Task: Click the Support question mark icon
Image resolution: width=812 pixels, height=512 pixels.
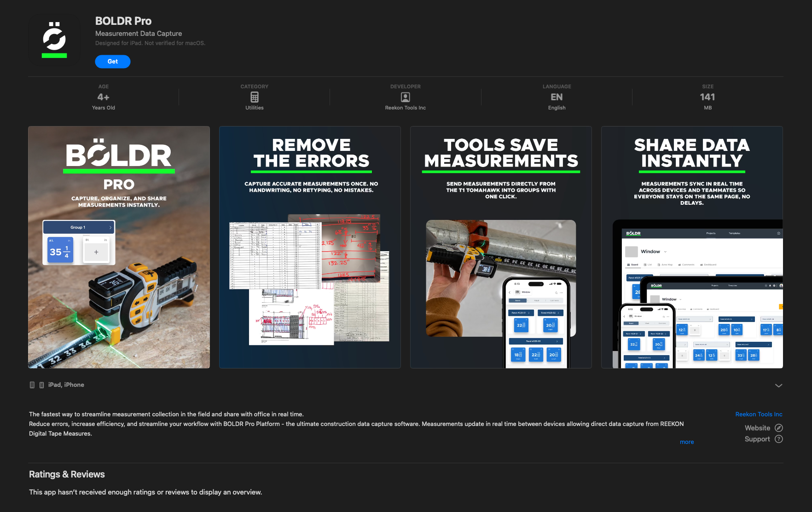Action: 778,439
